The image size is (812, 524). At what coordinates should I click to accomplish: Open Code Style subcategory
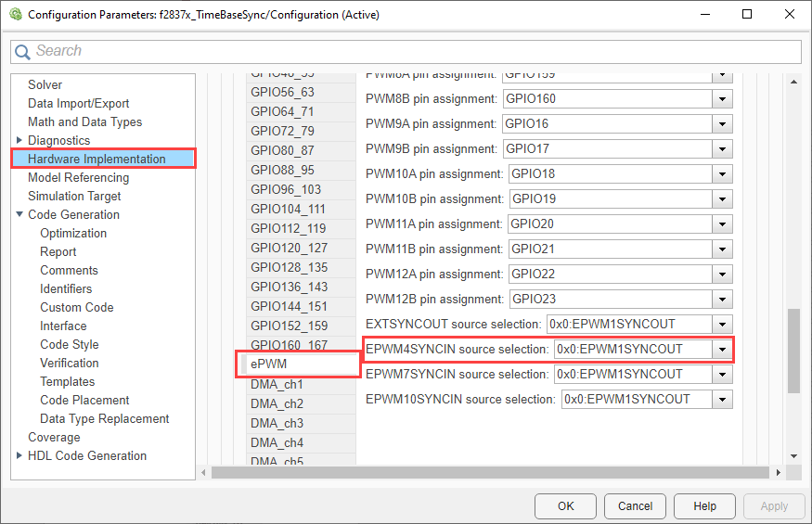pos(70,344)
